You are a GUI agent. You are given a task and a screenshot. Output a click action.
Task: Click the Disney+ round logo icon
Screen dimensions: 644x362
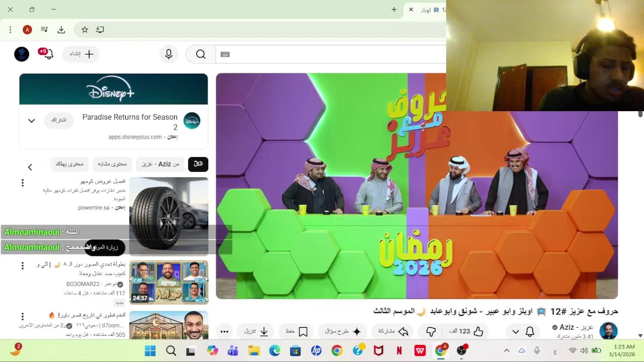point(192,121)
